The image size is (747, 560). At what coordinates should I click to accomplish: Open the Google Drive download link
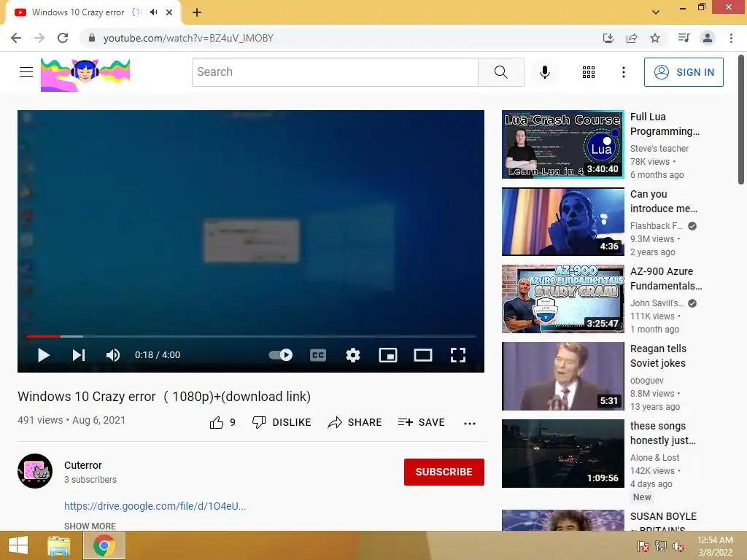pos(155,506)
